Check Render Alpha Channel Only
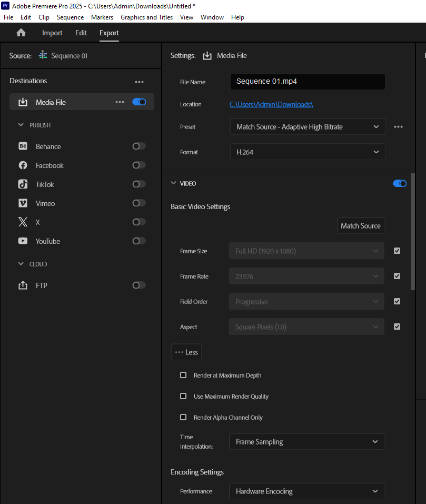 click(183, 417)
